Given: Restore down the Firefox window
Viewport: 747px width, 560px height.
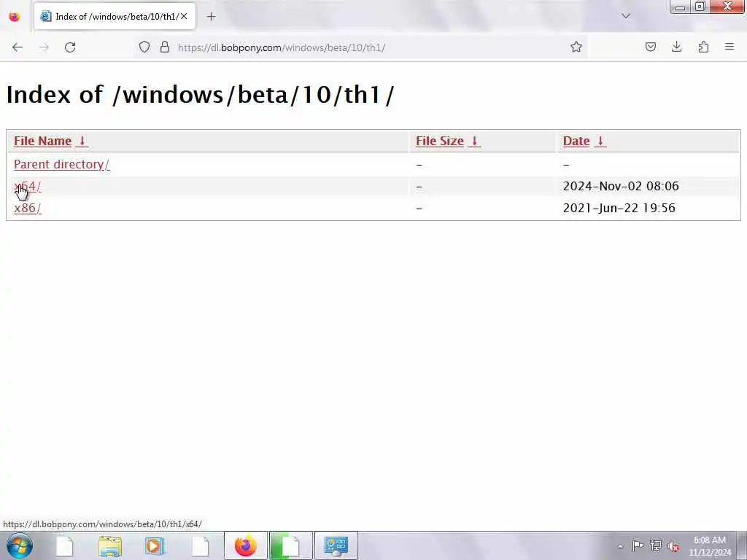Looking at the screenshot, I should click(700, 7).
